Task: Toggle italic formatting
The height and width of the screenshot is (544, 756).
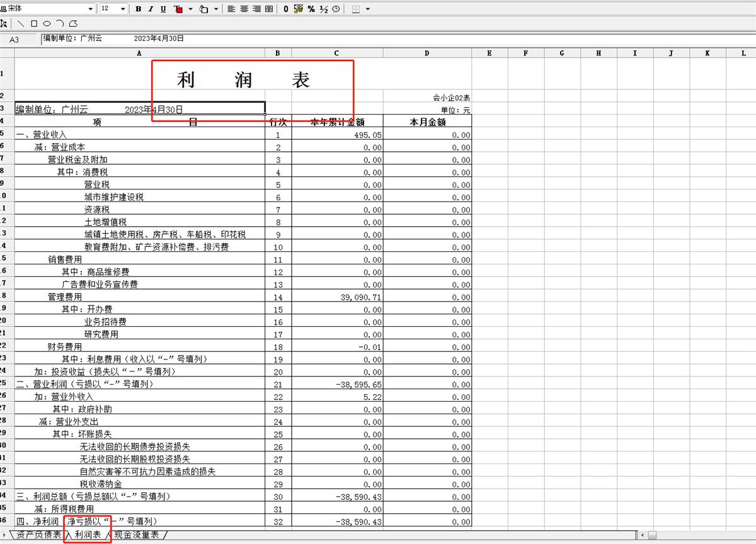Action: (x=151, y=9)
